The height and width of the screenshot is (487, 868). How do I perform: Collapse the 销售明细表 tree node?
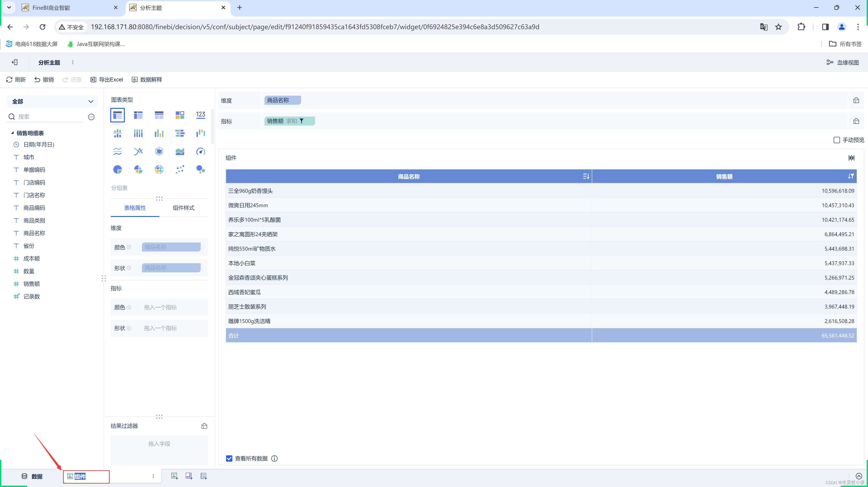12,133
